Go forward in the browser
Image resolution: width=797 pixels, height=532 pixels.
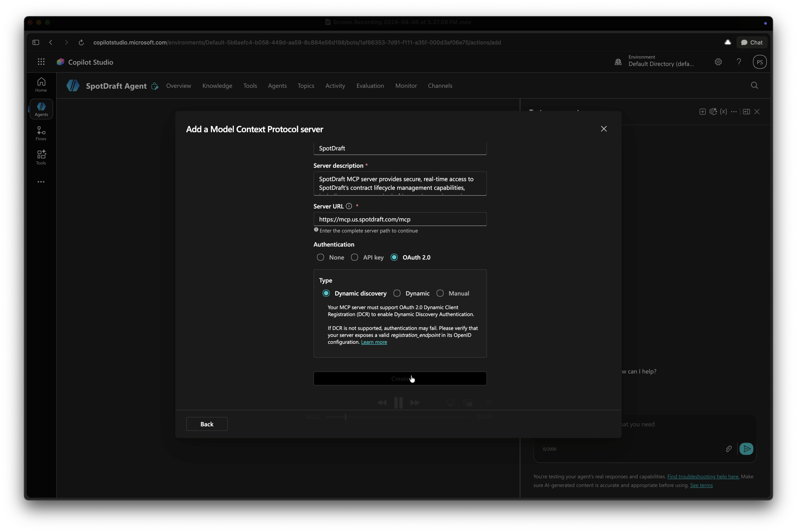click(x=66, y=42)
